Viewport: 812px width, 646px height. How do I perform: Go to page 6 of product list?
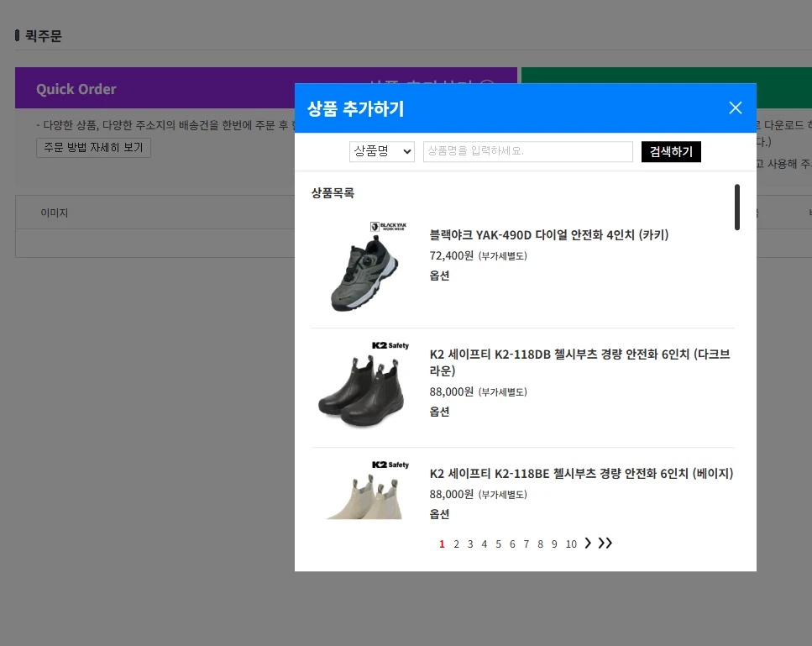[x=512, y=544]
